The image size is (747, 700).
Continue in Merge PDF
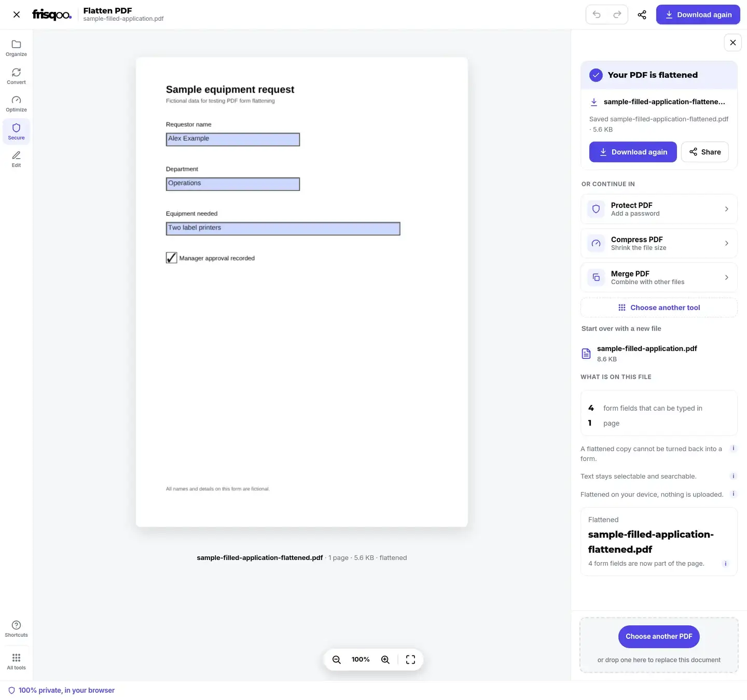coord(659,277)
